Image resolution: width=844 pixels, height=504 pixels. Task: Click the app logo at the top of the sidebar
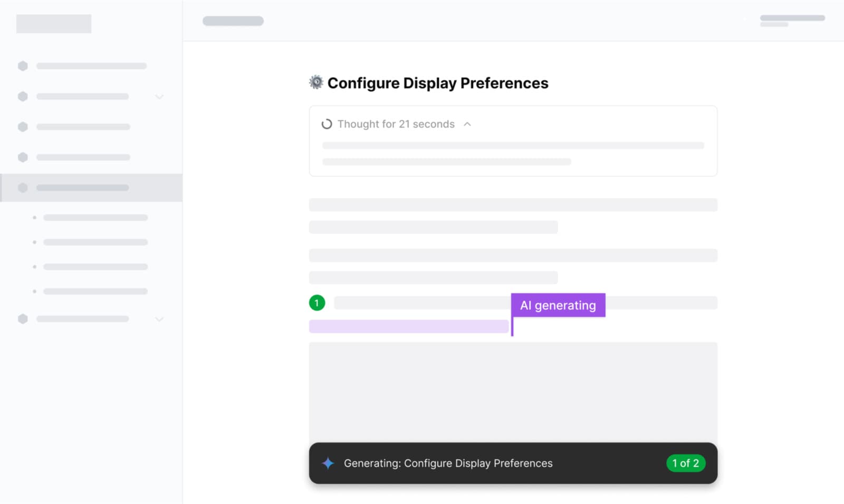[54, 23]
